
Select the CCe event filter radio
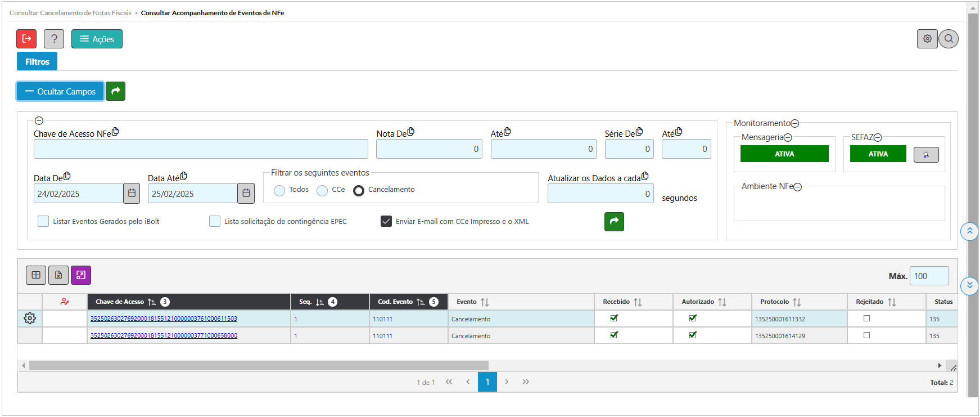pos(322,191)
